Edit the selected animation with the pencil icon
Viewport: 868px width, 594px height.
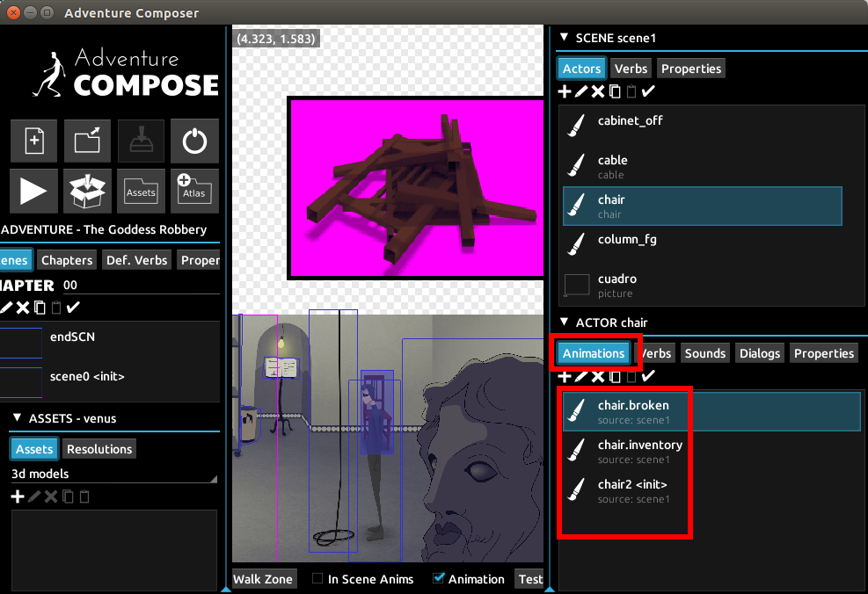tap(580, 377)
